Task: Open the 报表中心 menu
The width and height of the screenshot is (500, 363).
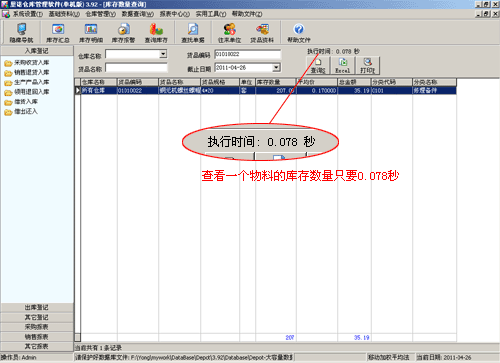Action: [x=175, y=14]
